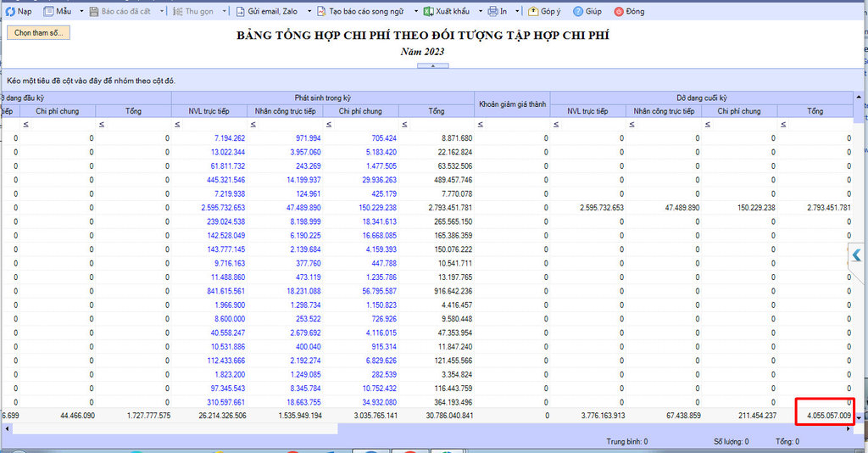Open filter operator for Phát sinh Nhân công trực tiếp
This screenshot has width=868, height=453.
[253, 125]
